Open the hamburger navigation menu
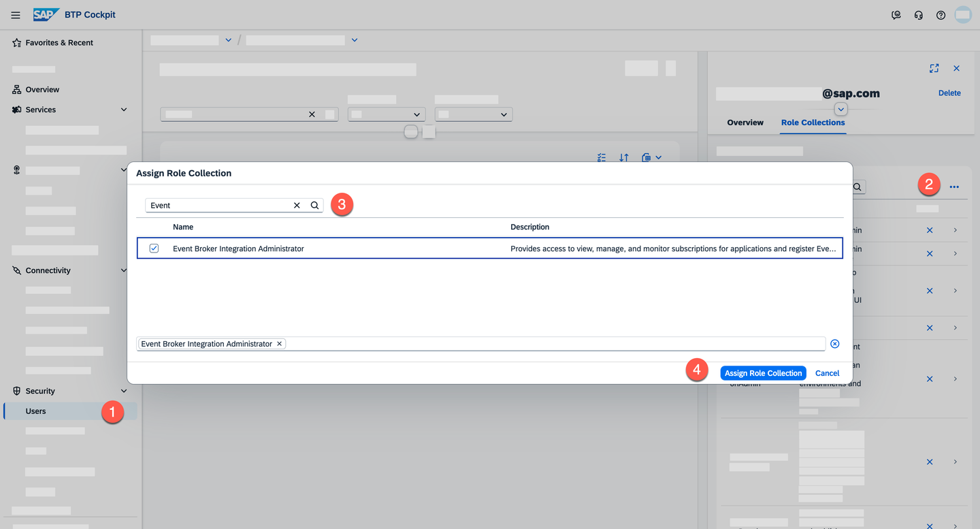 tap(16, 15)
